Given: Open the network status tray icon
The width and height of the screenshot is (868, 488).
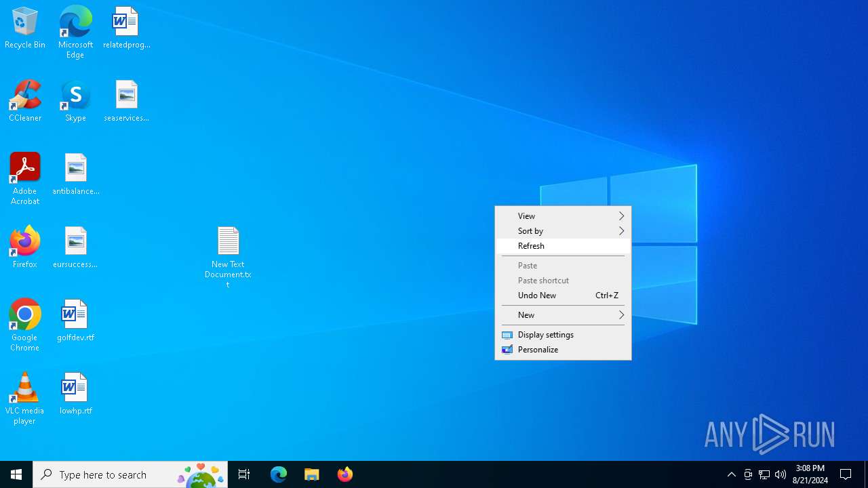Looking at the screenshot, I should pyautogui.click(x=764, y=474).
